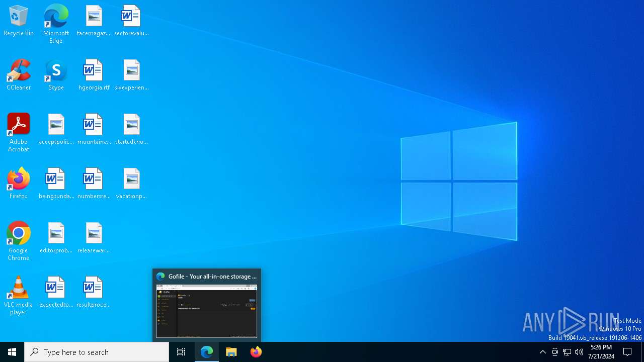Launch Microsoft Edge from the desktop shortcut
Screen dimensions: 644x362
(56, 24)
